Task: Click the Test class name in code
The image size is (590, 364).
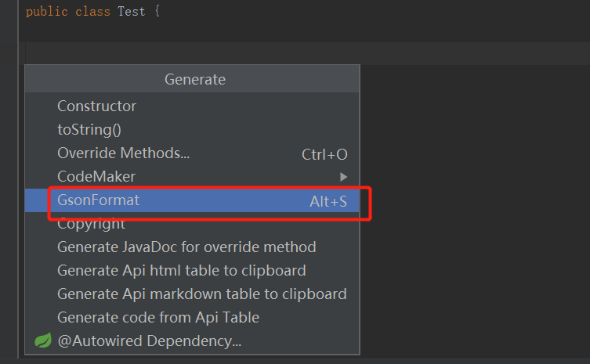Action: point(131,12)
